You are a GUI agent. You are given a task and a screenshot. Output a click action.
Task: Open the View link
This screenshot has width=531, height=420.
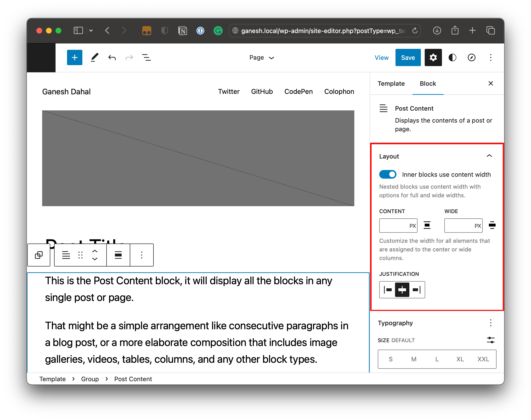[x=381, y=57]
